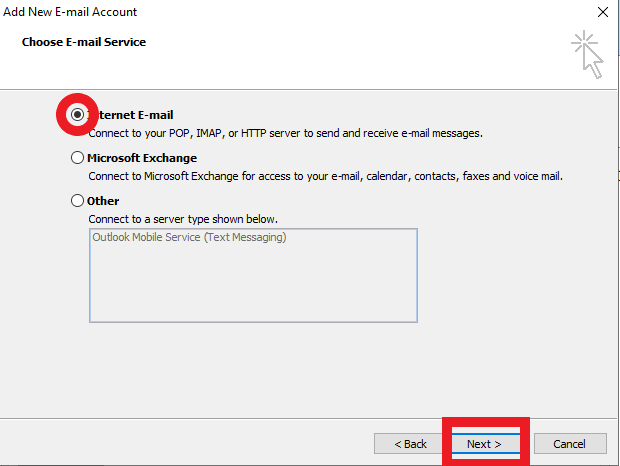Select Outlook Mobile Service (Text Messaging) entry
This screenshot has height=466, width=620.
tap(189, 238)
